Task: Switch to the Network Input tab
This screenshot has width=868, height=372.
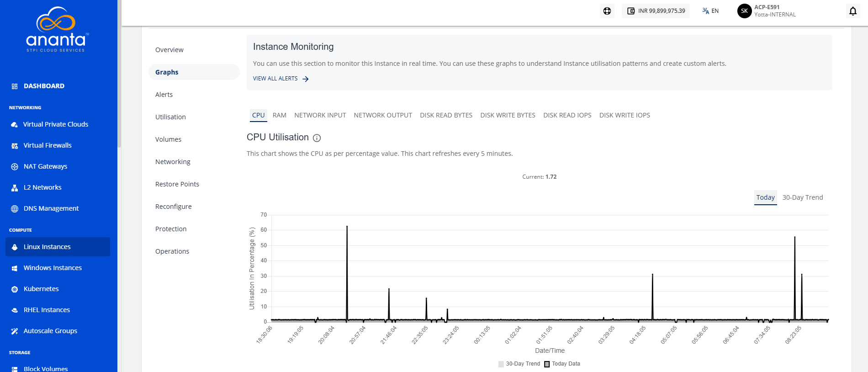Action: pyautogui.click(x=320, y=115)
